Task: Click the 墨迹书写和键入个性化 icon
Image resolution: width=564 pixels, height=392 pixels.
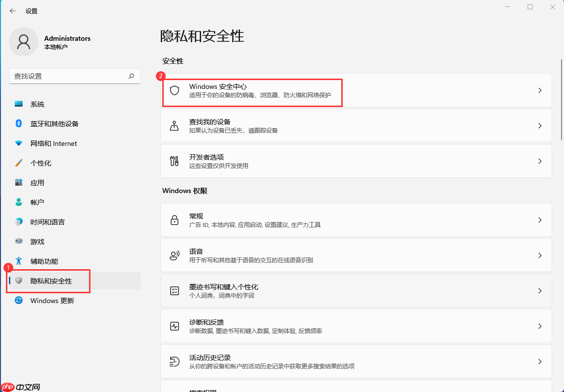Action: pyautogui.click(x=175, y=290)
